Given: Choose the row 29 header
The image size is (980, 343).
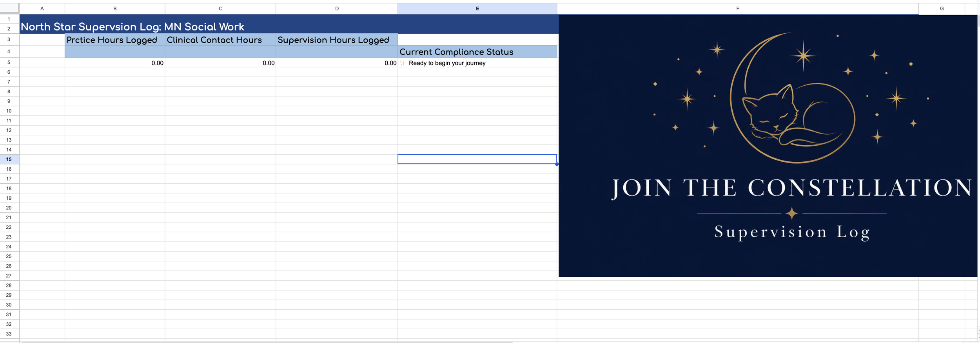Looking at the screenshot, I should click(9, 295).
